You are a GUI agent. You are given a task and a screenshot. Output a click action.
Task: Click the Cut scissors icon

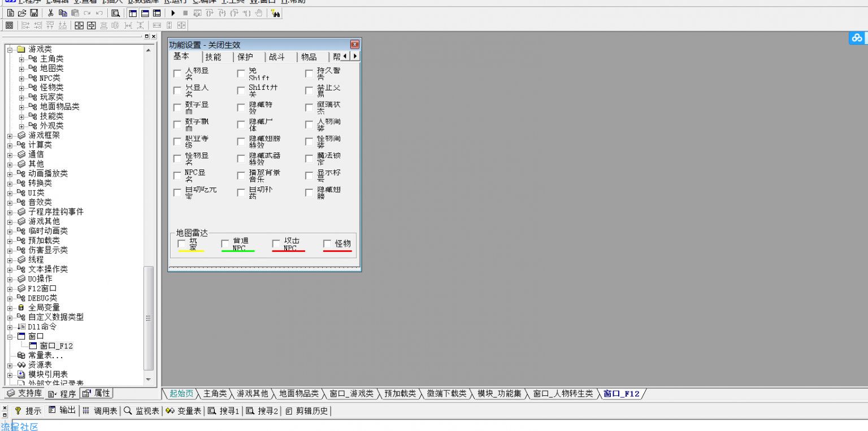point(50,13)
